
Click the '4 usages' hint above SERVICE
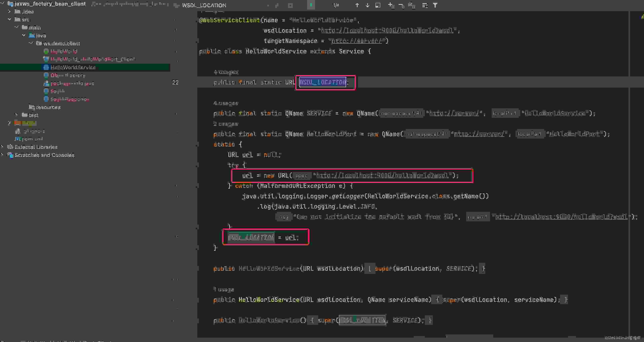click(x=226, y=103)
